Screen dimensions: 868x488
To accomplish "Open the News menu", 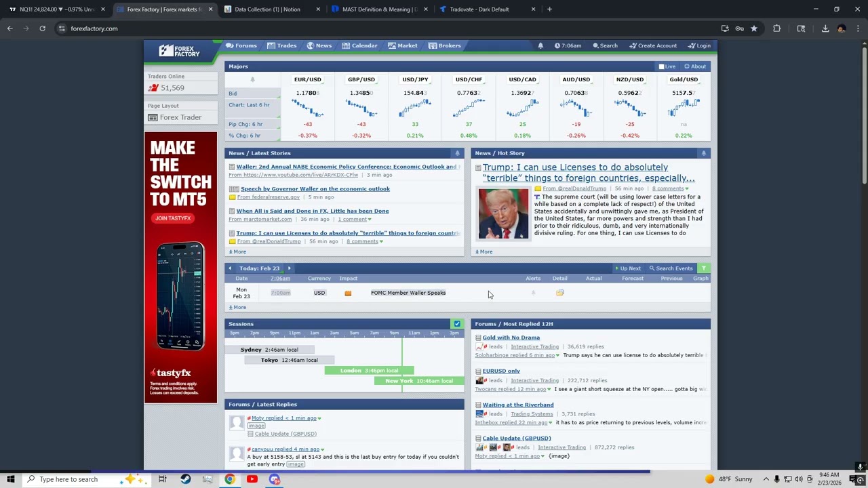I will [x=319, y=45].
